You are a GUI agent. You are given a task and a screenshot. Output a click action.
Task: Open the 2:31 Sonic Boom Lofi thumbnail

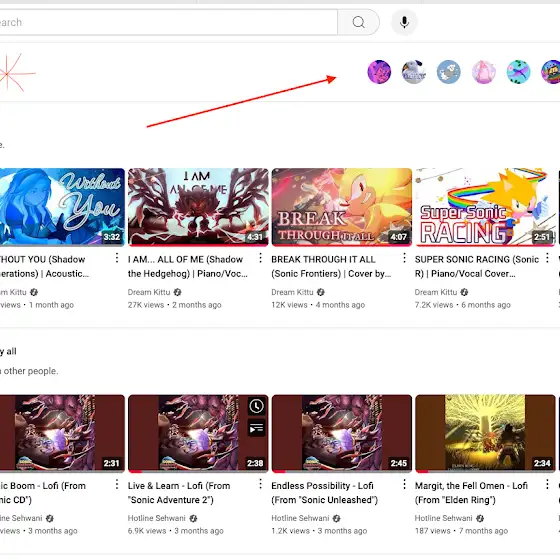click(x=62, y=433)
